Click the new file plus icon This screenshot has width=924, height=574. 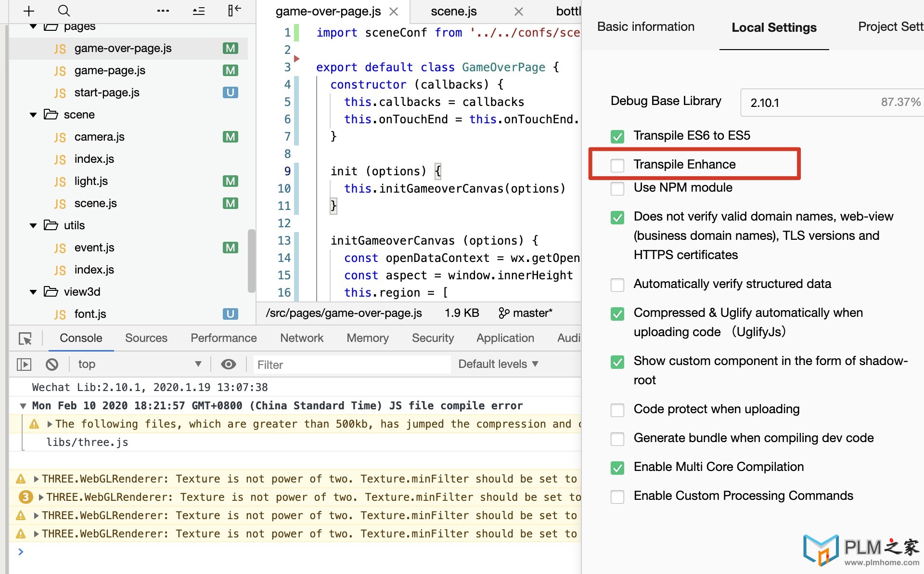point(29,11)
